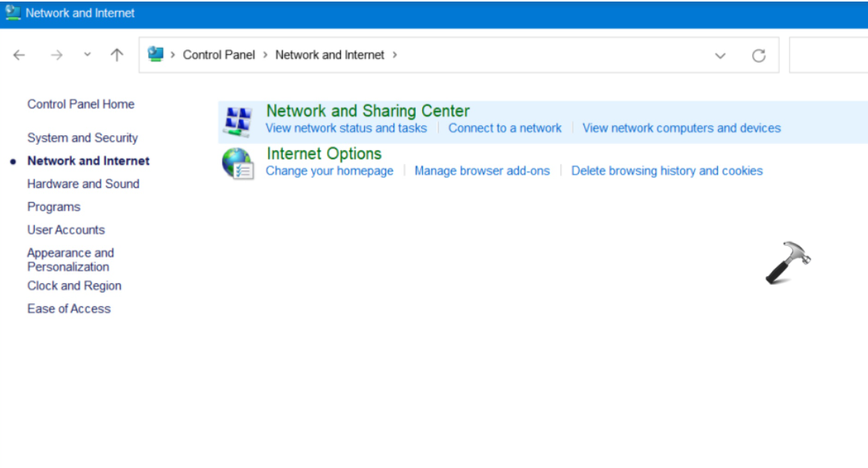Click View network status and tasks

coord(346,128)
